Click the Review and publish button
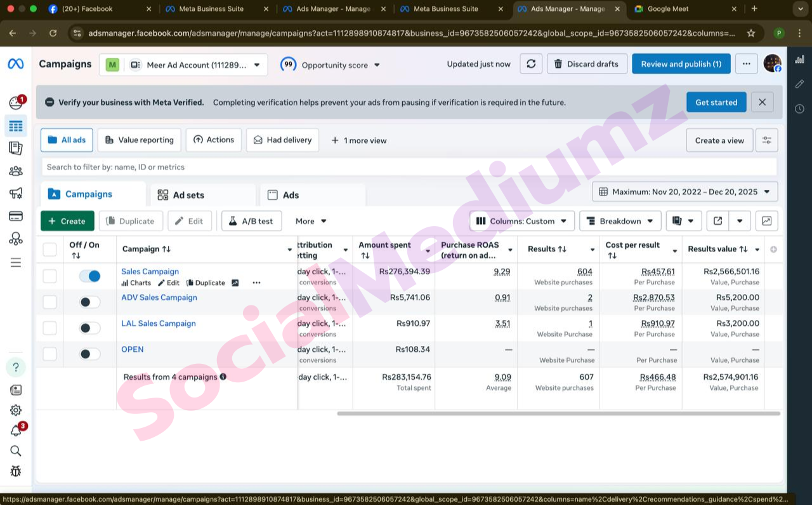The image size is (812, 508). click(x=681, y=63)
